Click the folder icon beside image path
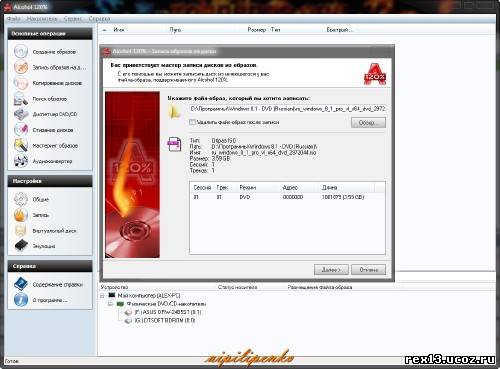 [174, 112]
